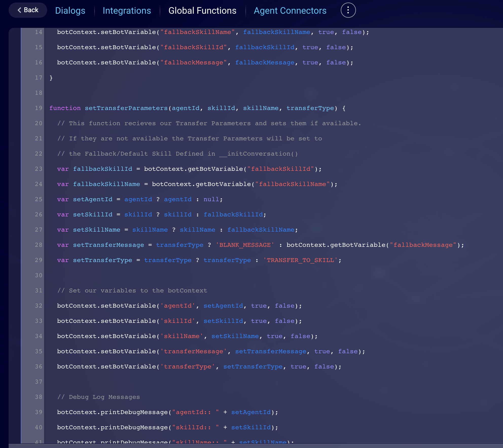Viewport: 503px width, 448px height.
Task: Click line number 19 in the gutter
Action: 39,108
